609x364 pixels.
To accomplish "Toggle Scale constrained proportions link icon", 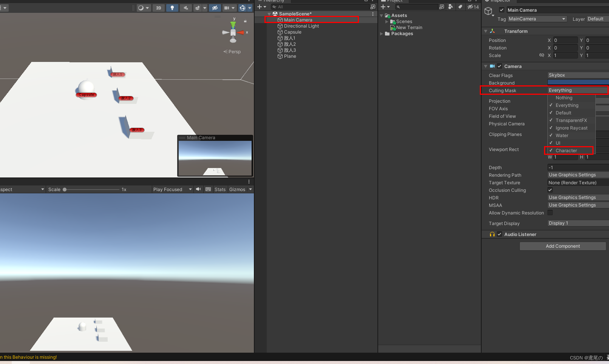I will coord(542,56).
